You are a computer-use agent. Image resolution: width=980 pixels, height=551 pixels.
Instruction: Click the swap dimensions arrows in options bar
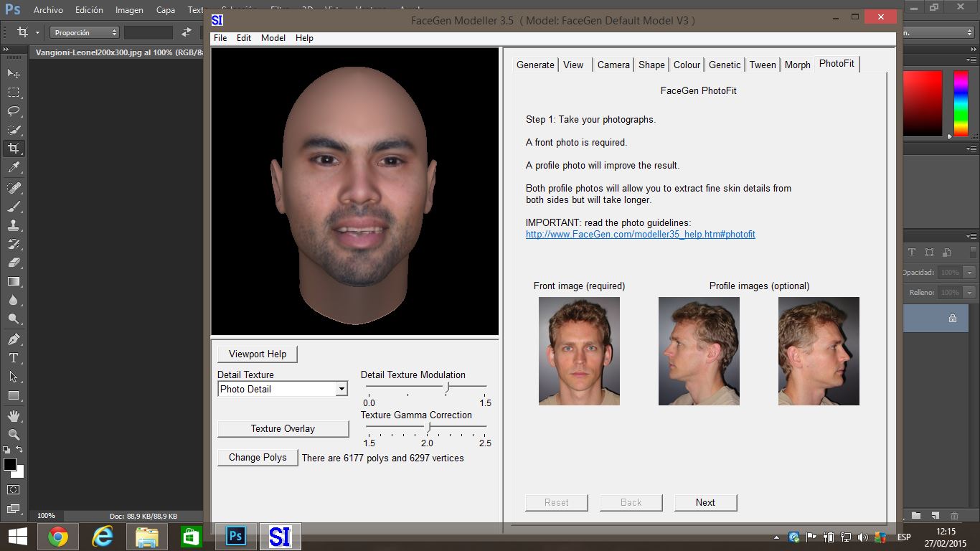[x=187, y=32]
